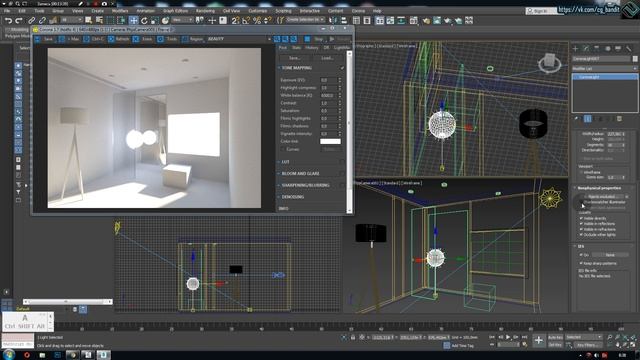The image size is (640, 360).
Task: Switch to the LightMix tab in frame buffer
Action: (x=341, y=48)
